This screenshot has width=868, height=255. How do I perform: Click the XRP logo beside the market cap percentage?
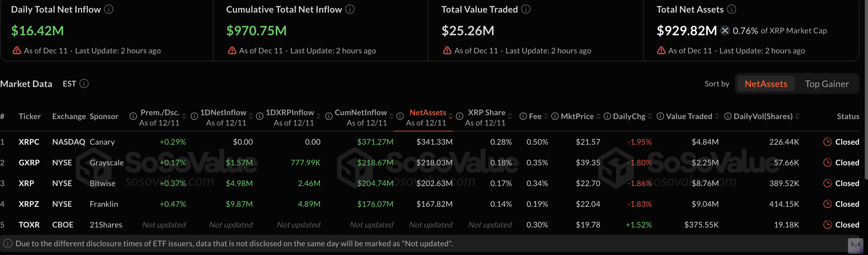pos(724,30)
